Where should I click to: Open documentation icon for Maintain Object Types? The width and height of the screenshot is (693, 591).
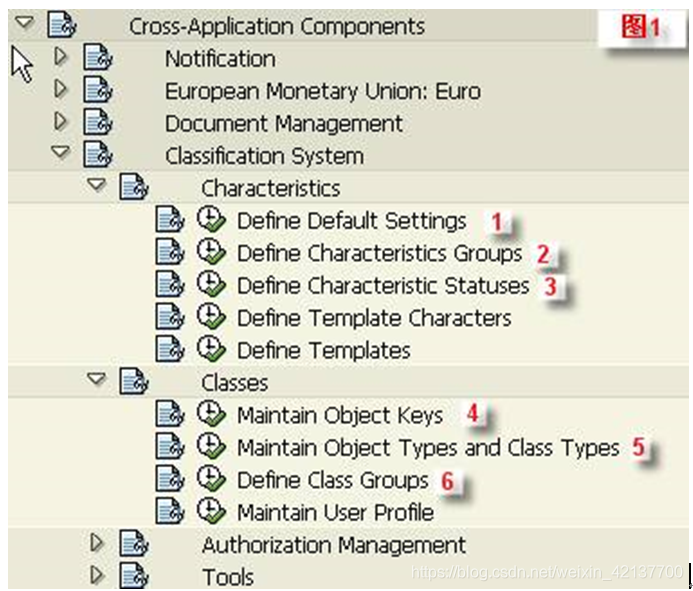tap(170, 445)
